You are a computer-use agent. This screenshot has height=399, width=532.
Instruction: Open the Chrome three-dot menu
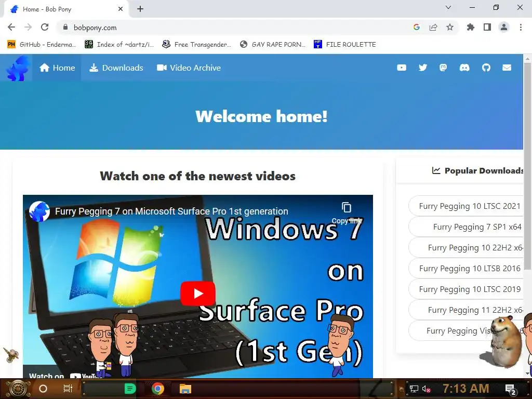click(521, 27)
